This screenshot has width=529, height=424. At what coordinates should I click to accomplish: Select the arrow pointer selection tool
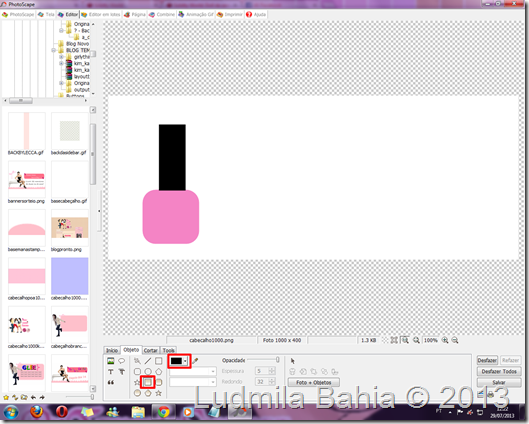pyautogui.click(x=293, y=361)
